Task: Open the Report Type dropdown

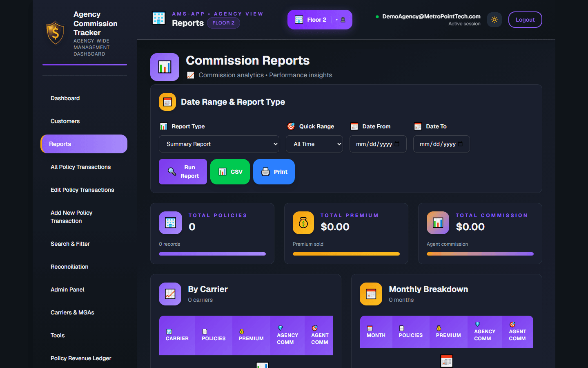Action: [x=219, y=144]
